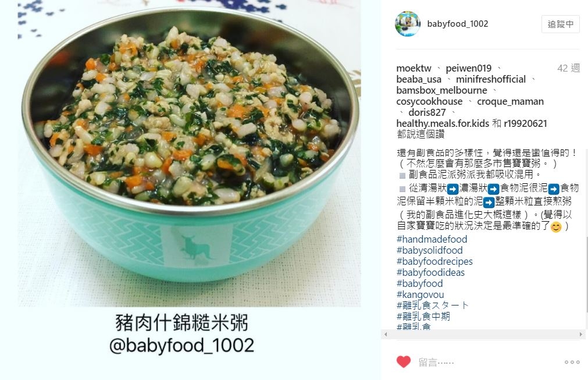Click the 42 週 post timestamp
This screenshot has height=380, width=588.
[568, 68]
